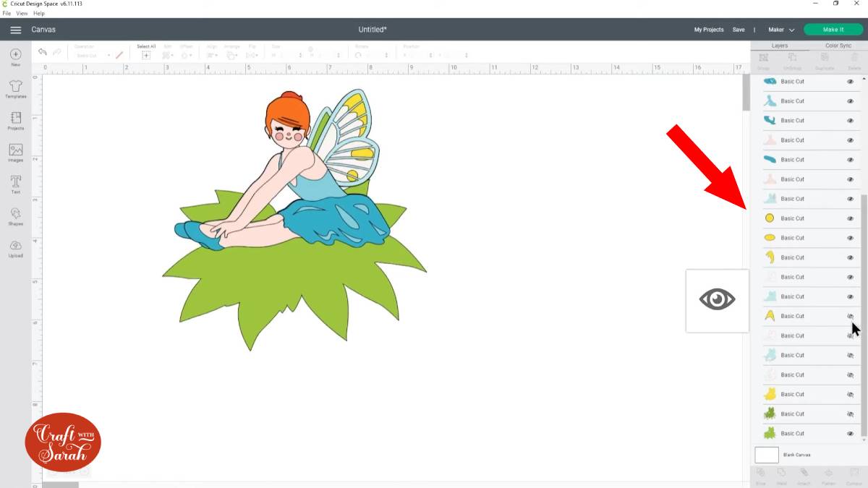Image resolution: width=868 pixels, height=488 pixels.
Task: Click the Undo arrow
Action: 43,52
